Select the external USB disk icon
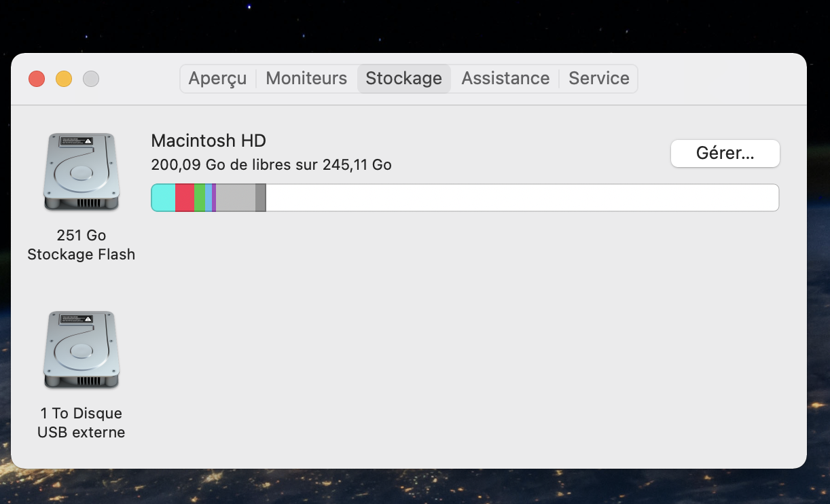Screen dimensions: 830x504 click(x=82, y=350)
